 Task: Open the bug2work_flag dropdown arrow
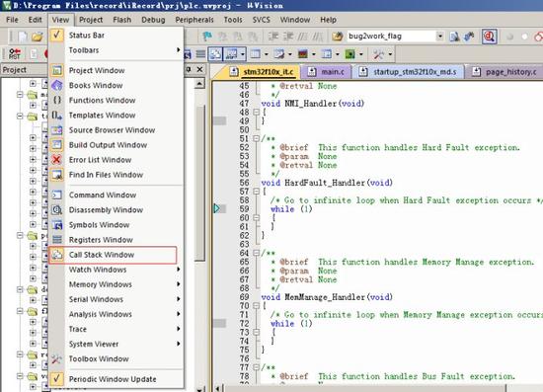point(439,36)
